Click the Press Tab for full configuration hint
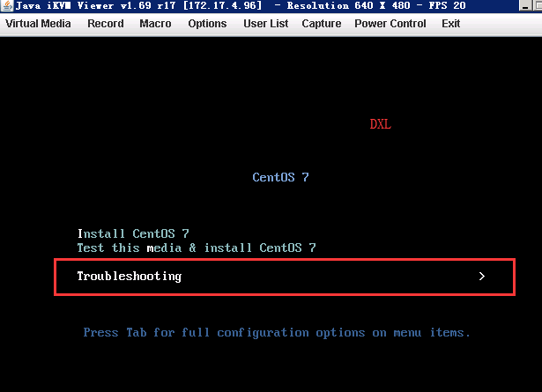 coord(277,333)
